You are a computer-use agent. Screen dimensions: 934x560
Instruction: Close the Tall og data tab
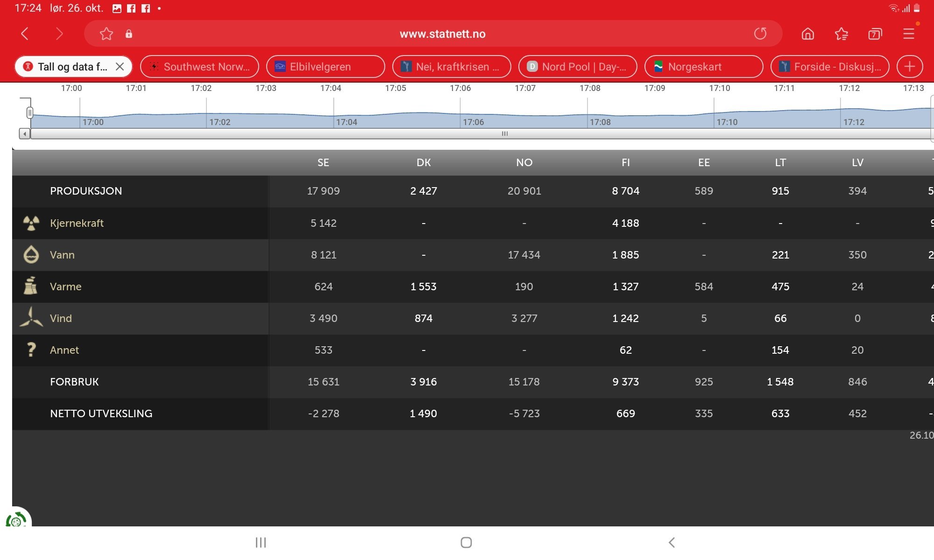(120, 67)
